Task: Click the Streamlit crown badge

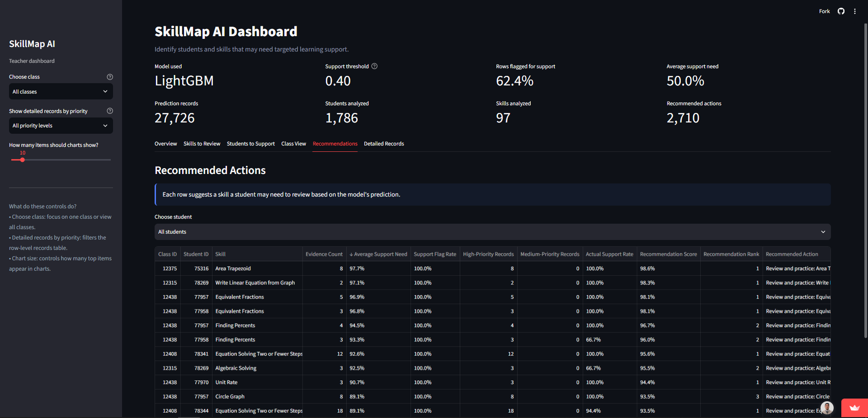Action: [x=854, y=408]
